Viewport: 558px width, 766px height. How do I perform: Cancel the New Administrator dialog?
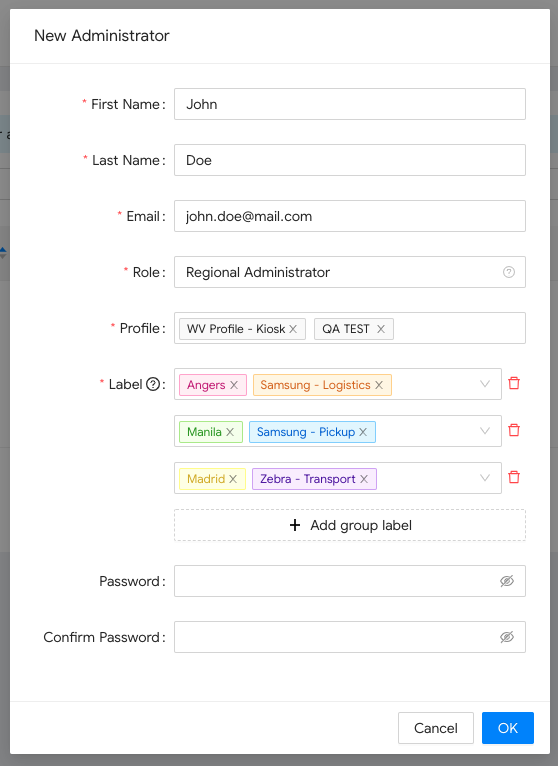coord(436,728)
